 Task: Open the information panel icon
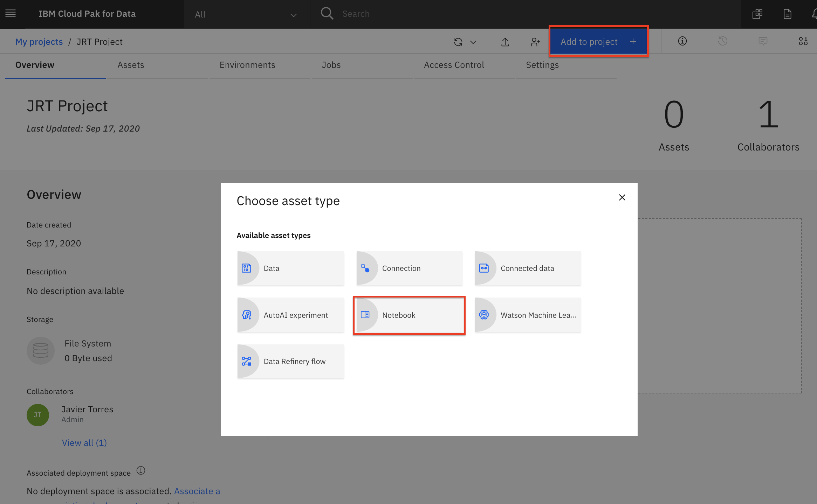(682, 41)
